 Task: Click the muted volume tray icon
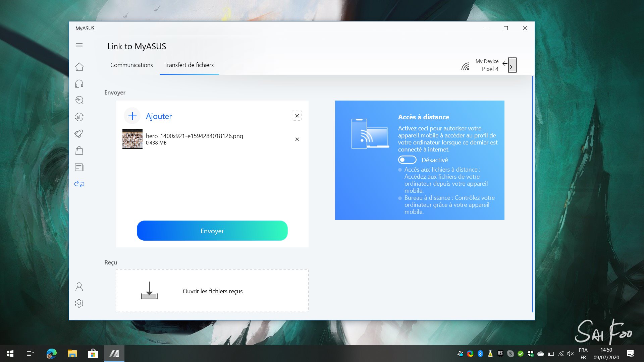click(571, 354)
